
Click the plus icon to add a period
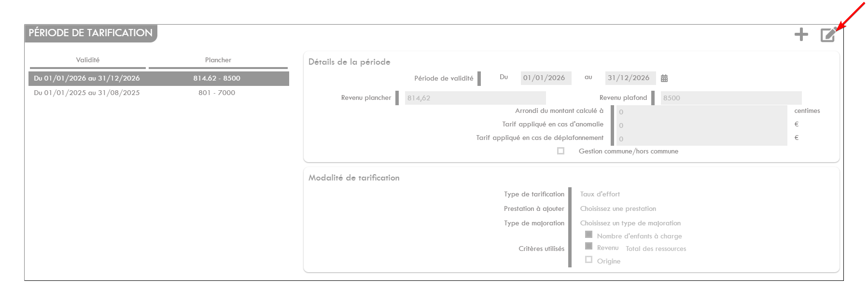[x=801, y=34]
